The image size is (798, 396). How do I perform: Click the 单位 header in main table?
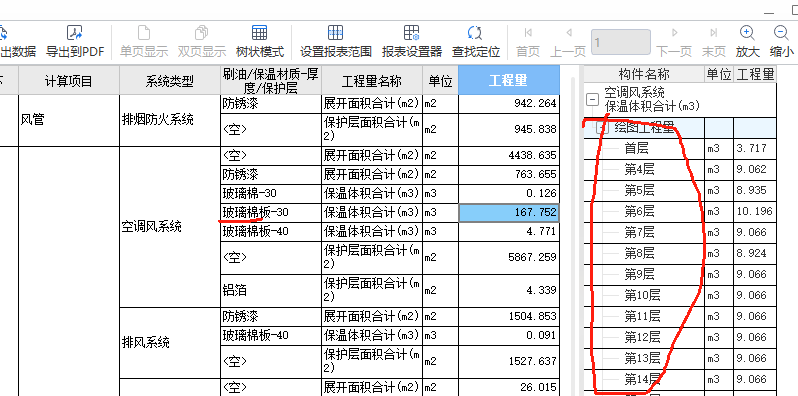(440, 80)
